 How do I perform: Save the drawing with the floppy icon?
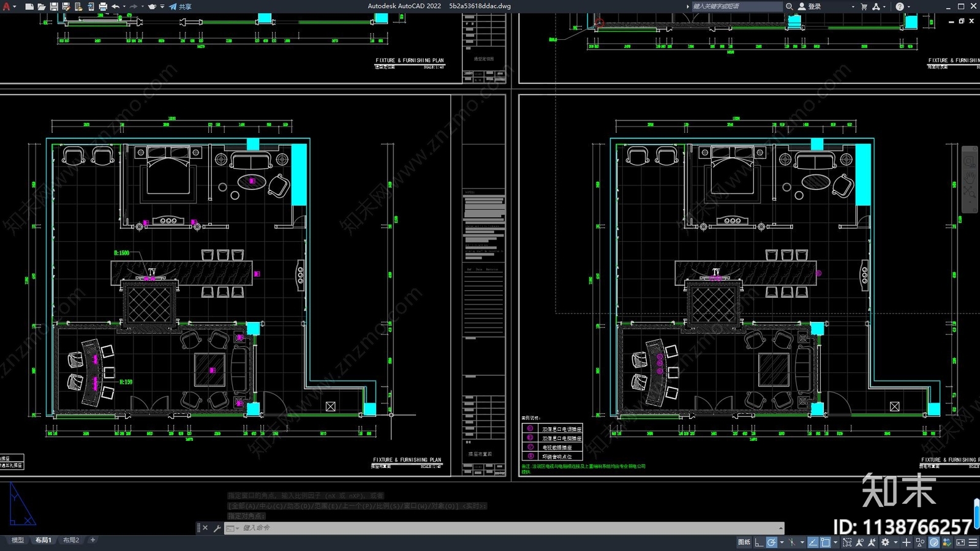54,7
